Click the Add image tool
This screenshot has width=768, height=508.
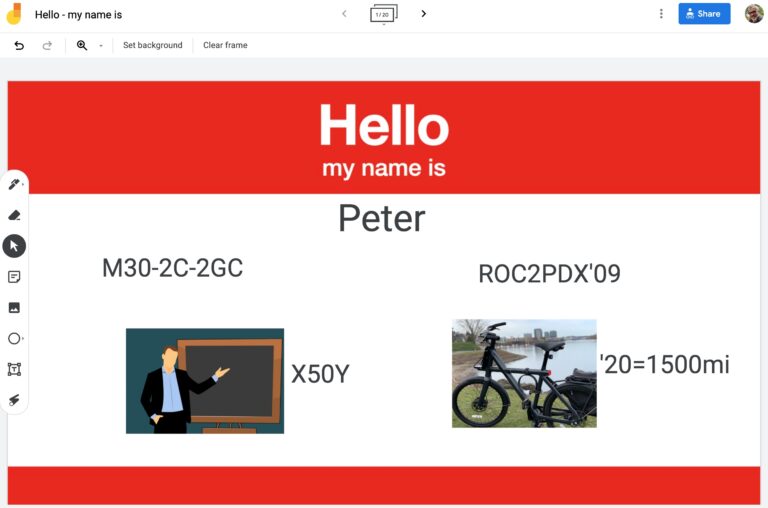[x=14, y=308]
